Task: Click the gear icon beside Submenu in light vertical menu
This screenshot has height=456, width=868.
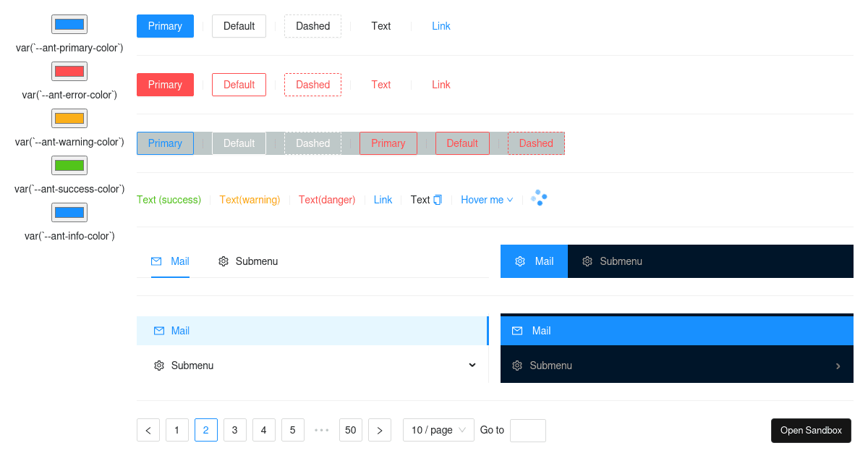Action: pos(159,366)
